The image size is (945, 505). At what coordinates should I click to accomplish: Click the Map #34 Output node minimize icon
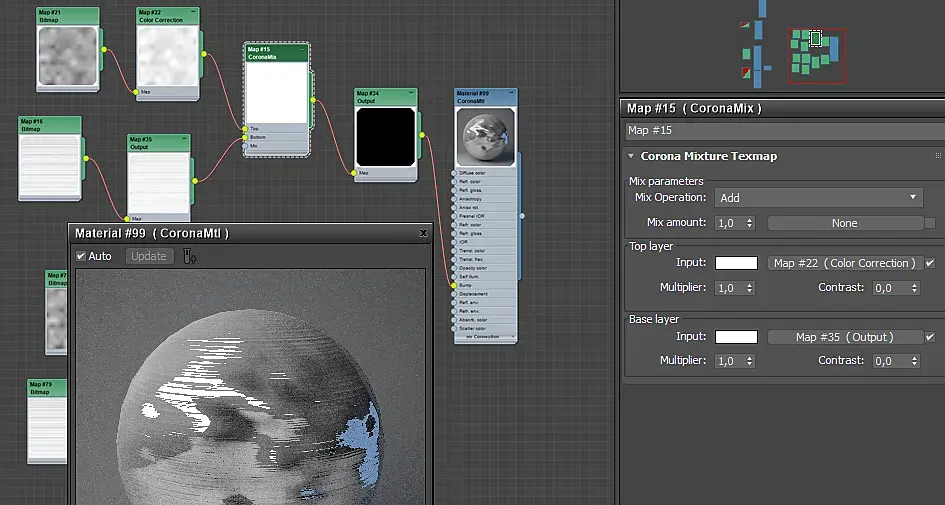(x=412, y=94)
